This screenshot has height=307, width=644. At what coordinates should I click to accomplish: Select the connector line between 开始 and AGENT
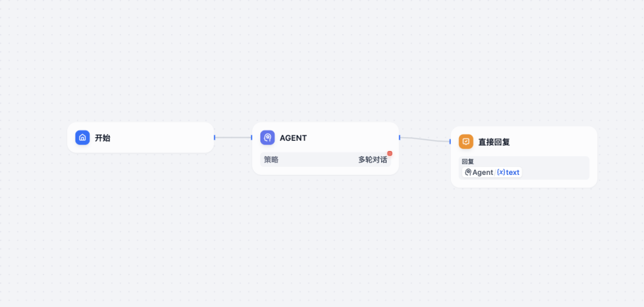coord(233,137)
